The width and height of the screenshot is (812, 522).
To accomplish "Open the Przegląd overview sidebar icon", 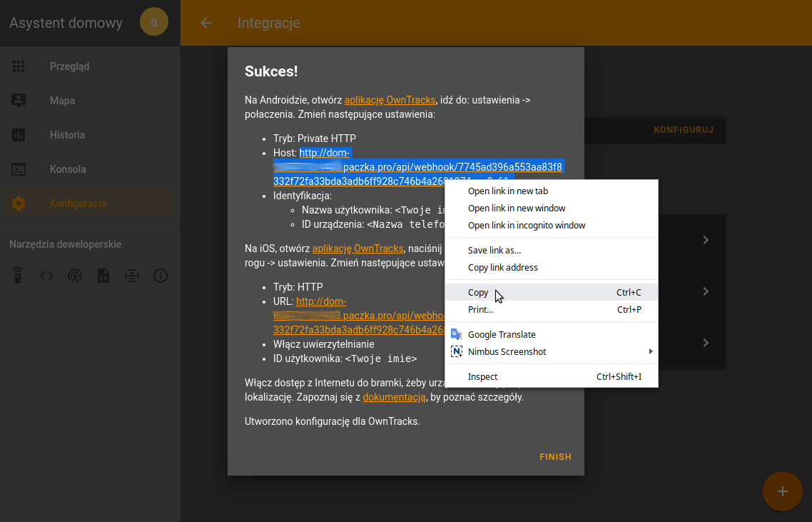I will (x=19, y=66).
